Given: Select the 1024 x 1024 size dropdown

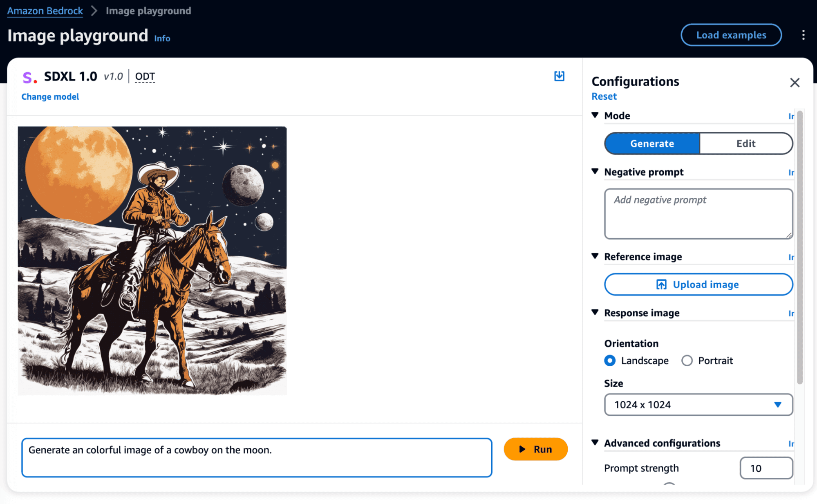Looking at the screenshot, I should (x=698, y=404).
